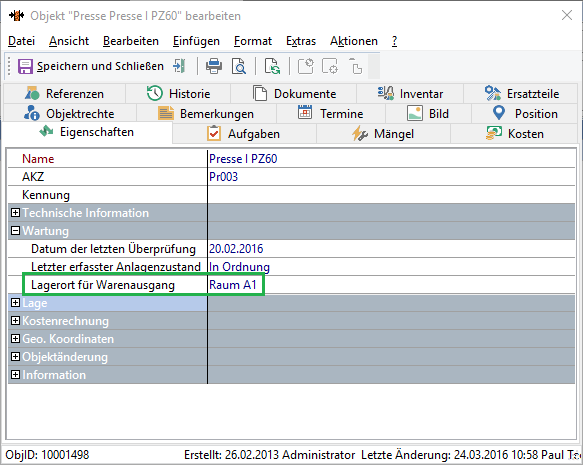This screenshot has height=465, width=583.
Task: Open the Bearbeiten menu
Action: pos(131,41)
